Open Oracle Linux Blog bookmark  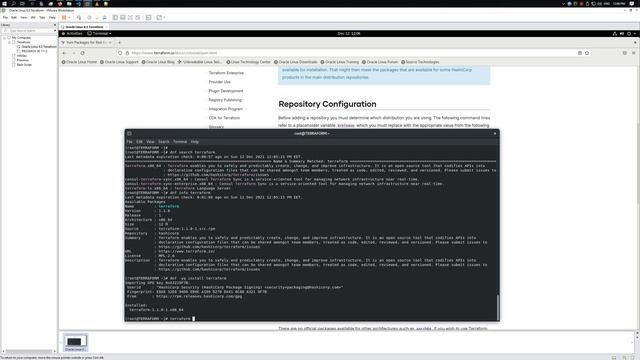158,62
